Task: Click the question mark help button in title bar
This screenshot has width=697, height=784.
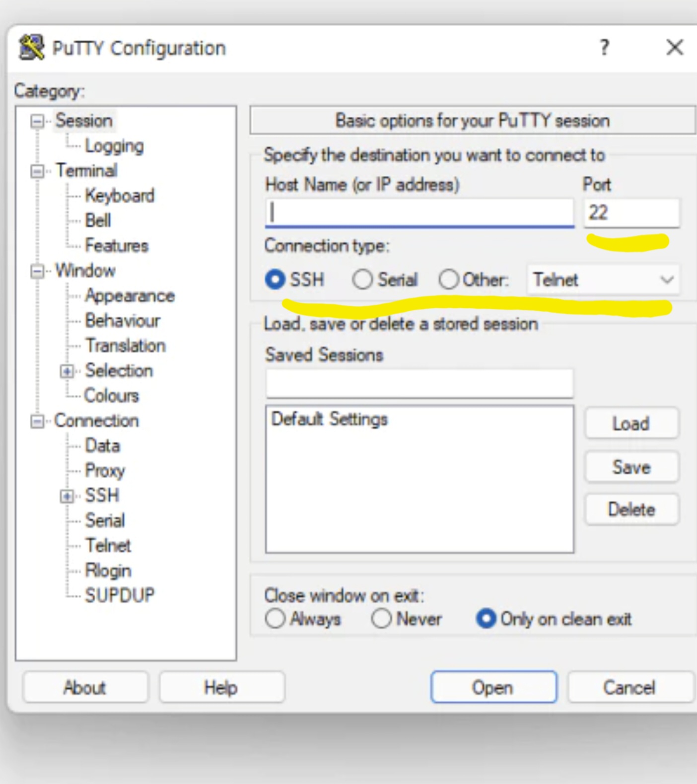Action: point(604,48)
